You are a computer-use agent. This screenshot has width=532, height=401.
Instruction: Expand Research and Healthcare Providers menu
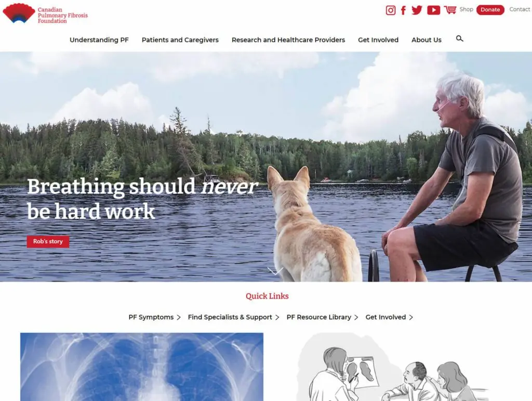pos(288,40)
